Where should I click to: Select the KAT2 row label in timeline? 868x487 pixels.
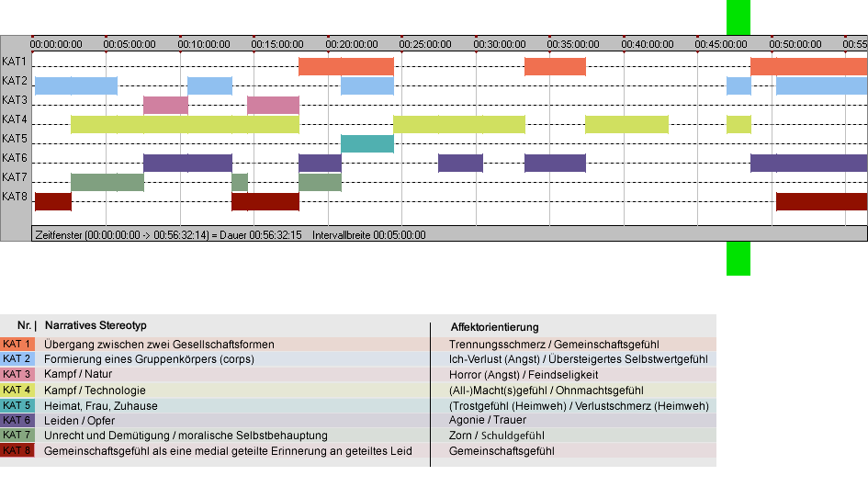point(15,81)
